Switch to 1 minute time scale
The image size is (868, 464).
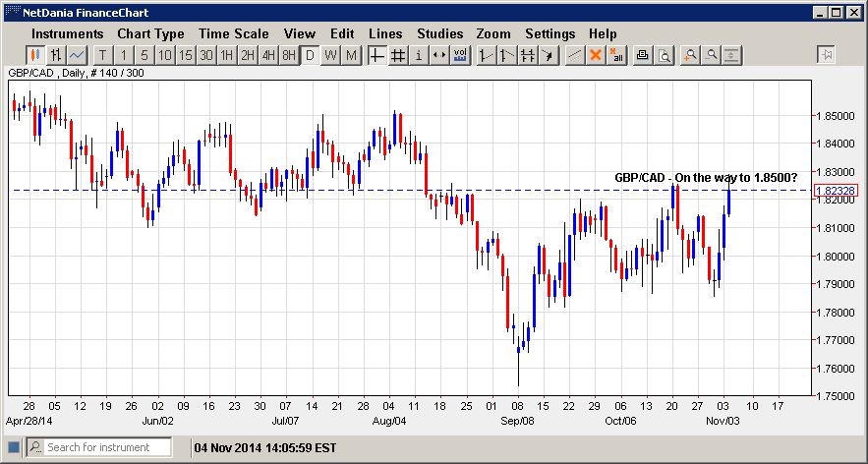tap(124, 55)
